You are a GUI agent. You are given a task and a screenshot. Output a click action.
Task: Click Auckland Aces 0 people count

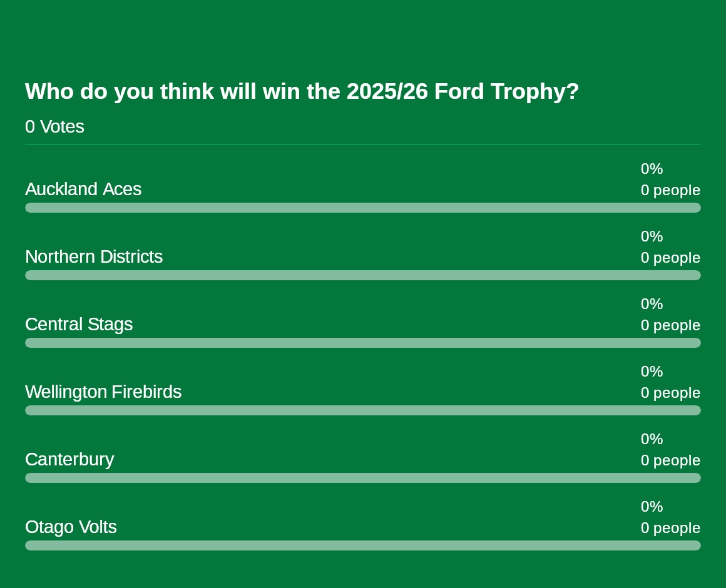coord(670,190)
